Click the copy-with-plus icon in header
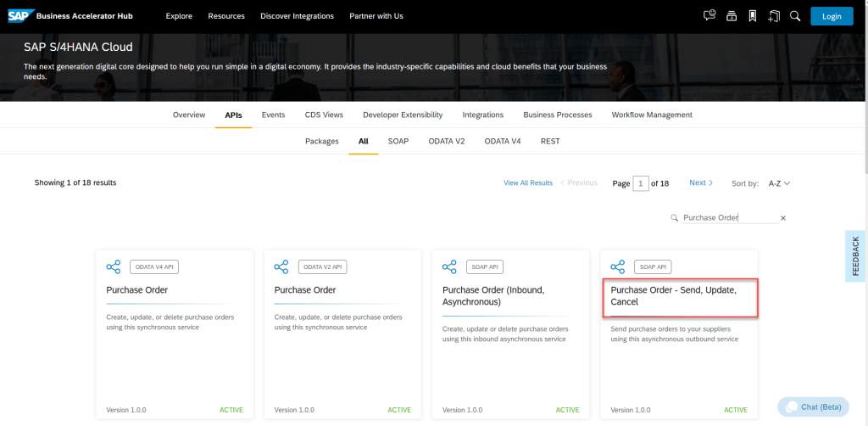 [x=773, y=16]
